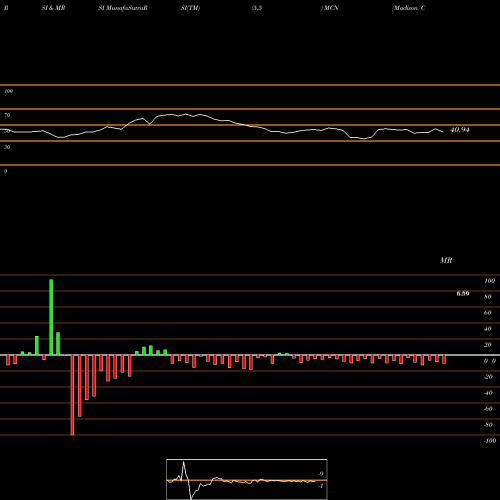Click the MR panel title
Image resolution: width=500 pixels, height=500 pixels.
[446, 260]
